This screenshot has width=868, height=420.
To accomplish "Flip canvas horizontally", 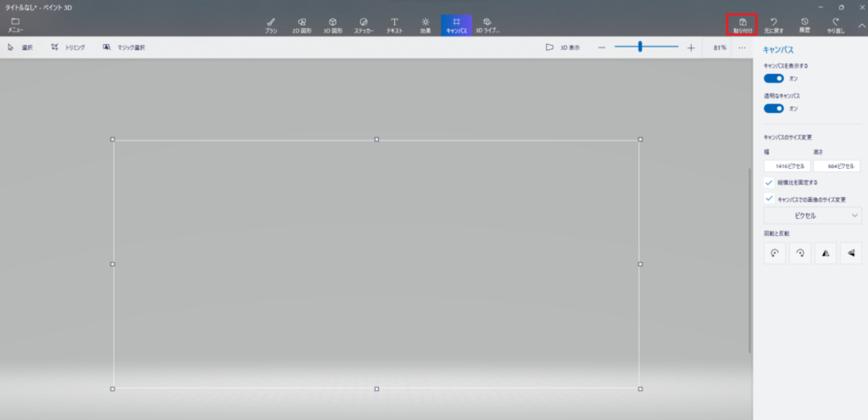I will 826,253.
